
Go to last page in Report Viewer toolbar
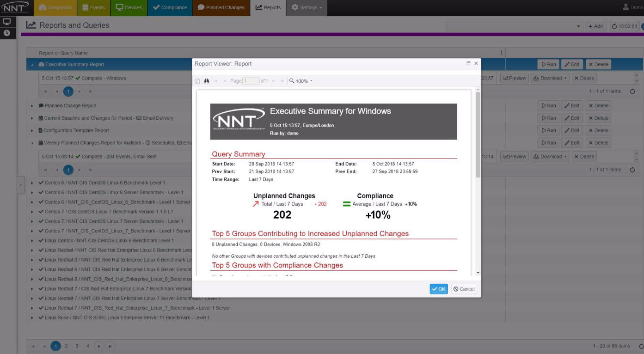pos(282,81)
